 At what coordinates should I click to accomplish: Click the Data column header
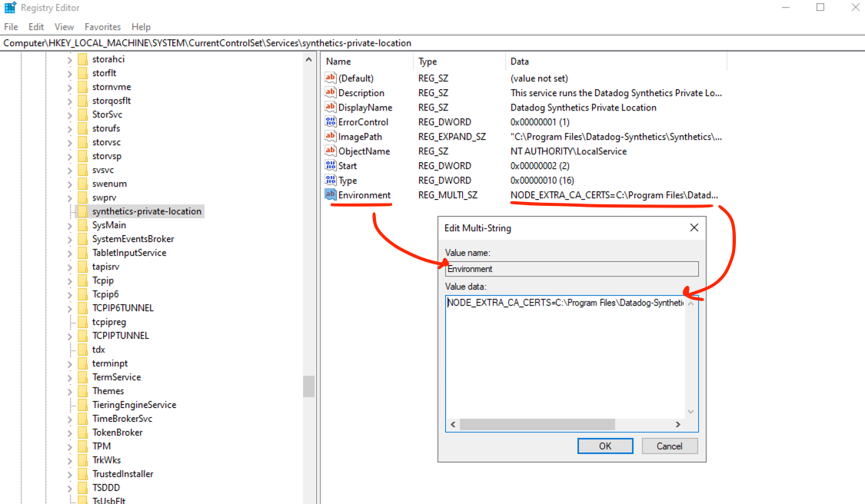click(x=520, y=61)
